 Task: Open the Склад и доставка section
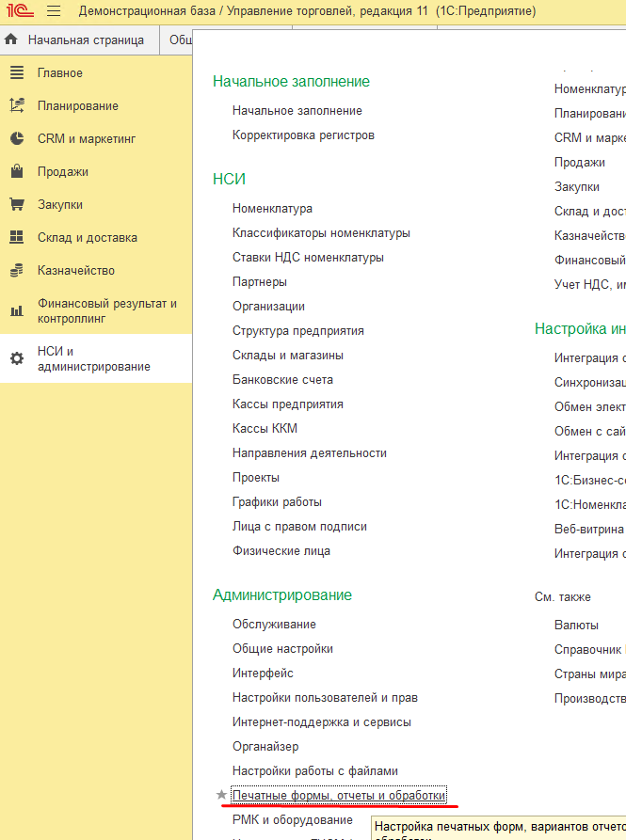[88, 237]
